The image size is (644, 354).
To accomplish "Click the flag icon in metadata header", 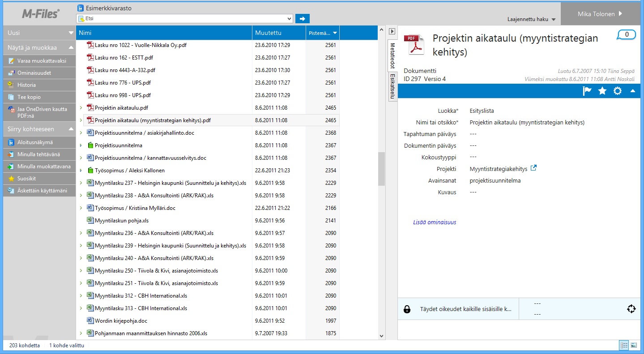I will 587,91.
